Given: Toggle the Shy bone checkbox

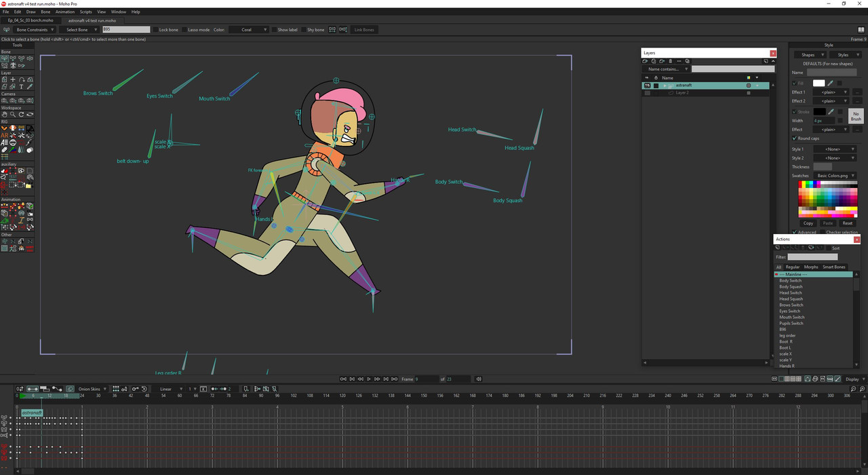Looking at the screenshot, I should 303,30.
